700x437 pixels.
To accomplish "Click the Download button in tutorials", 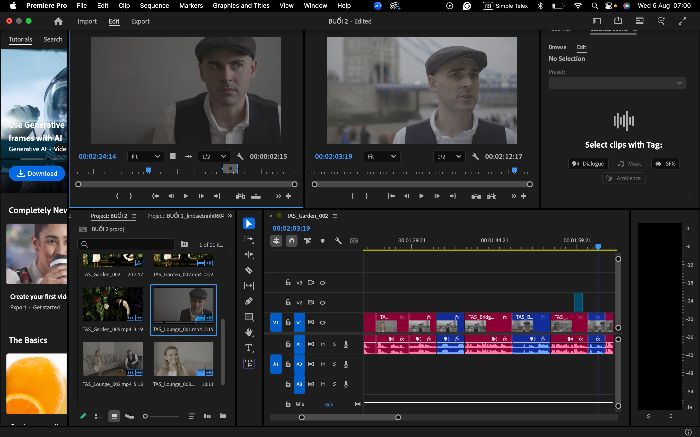I will pos(37,173).
